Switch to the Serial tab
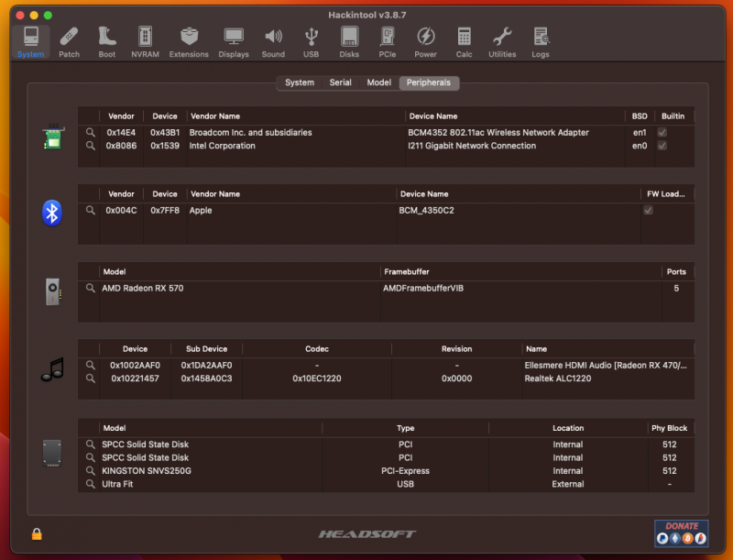The image size is (733, 560). click(x=340, y=82)
